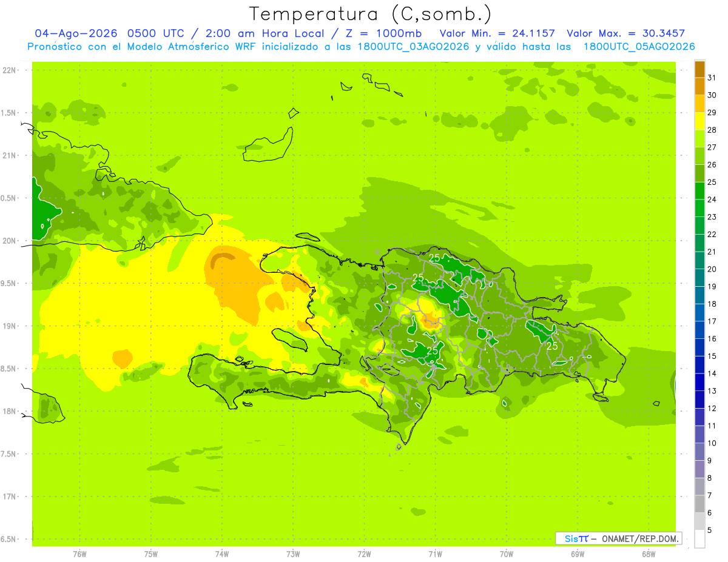
Task: Click the "68W" longitude label
Action: [x=649, y=554]
